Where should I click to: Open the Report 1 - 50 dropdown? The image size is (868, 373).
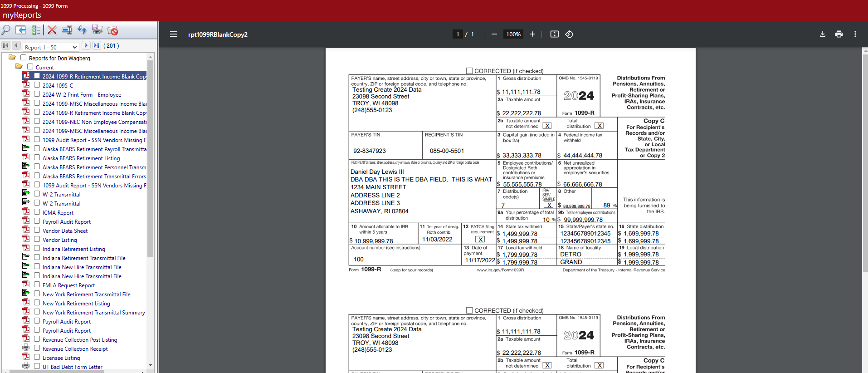(51, 47)
